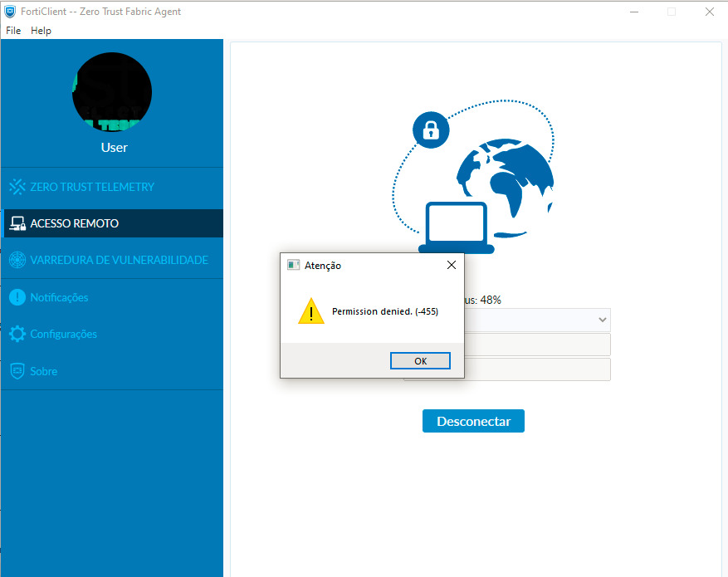This screenshot has height=577, width=728.
Task: Open the Configurações sidebar label
Action: 63,335
